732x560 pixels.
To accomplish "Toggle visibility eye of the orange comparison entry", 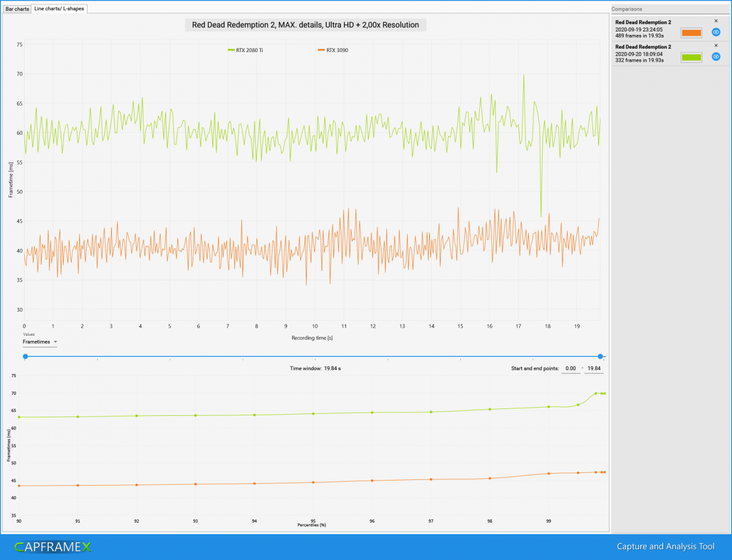I will (716, 32).
